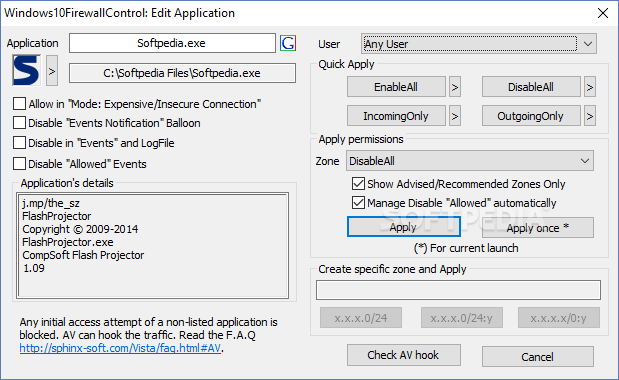The height and width of the screenshot is (380, 619).
Task: Click the Apply button
Action: click(403, 227)
